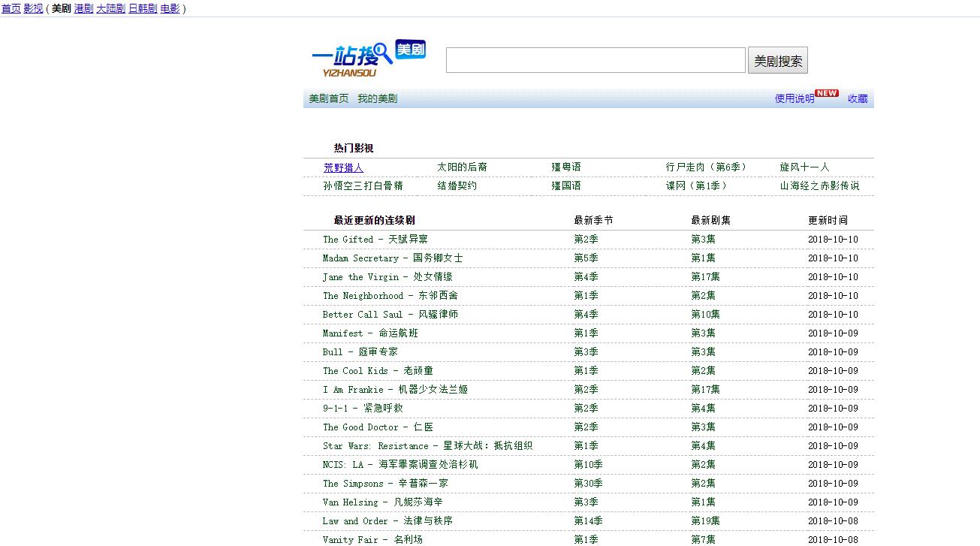Switch to the 日韩剧 category
This screenshot has width=980, height=546.
pyautogui.click(x=143, y=9)
